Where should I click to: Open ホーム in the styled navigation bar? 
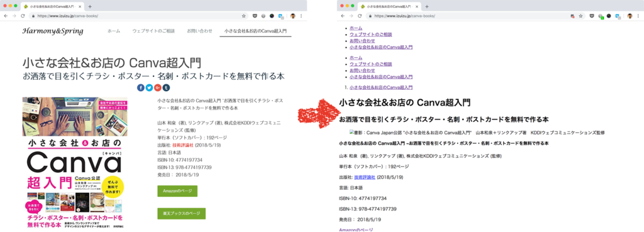(114, 31)
